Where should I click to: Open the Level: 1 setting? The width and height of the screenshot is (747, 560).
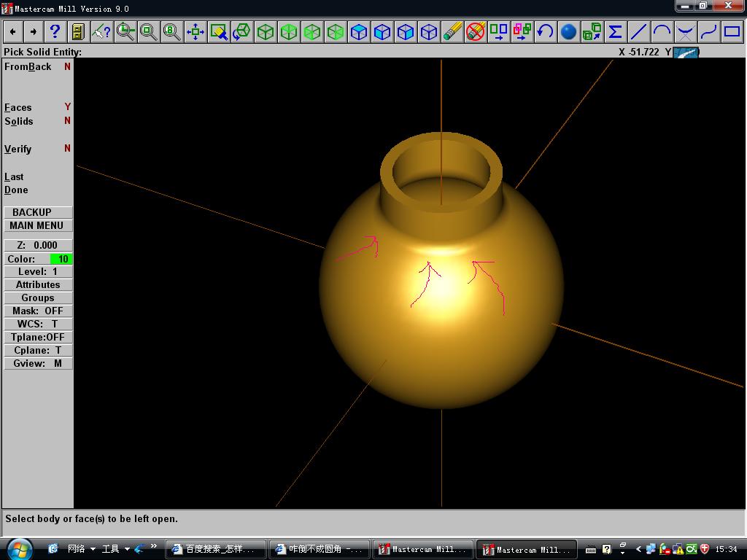tap(38, 271)
